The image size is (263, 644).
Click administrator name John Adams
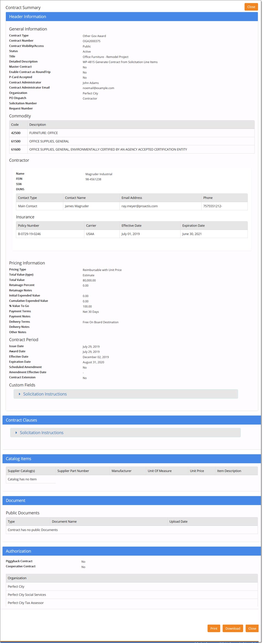pos(91,83)
